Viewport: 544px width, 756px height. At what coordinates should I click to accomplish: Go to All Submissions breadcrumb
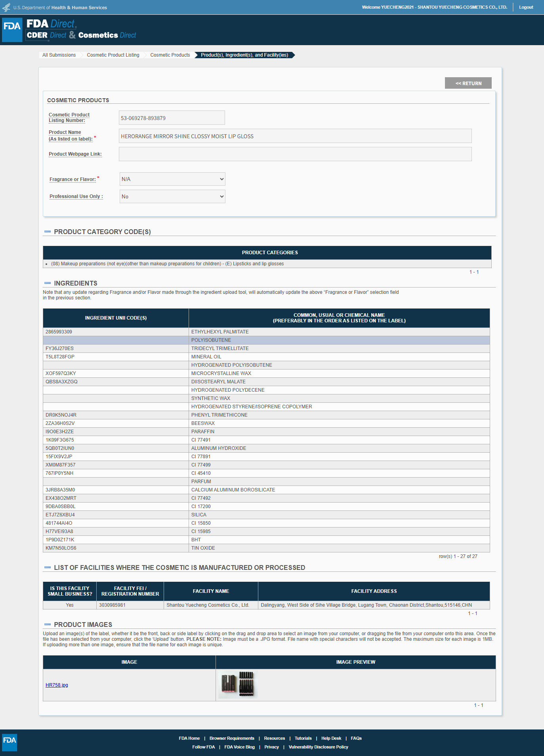[x=59, y=55]
